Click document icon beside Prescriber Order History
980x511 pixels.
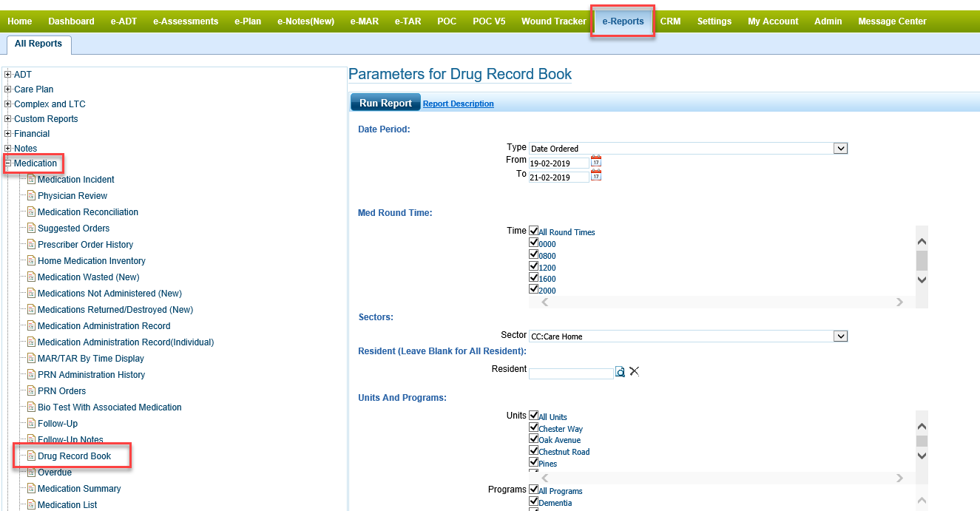tap(31, 244)
